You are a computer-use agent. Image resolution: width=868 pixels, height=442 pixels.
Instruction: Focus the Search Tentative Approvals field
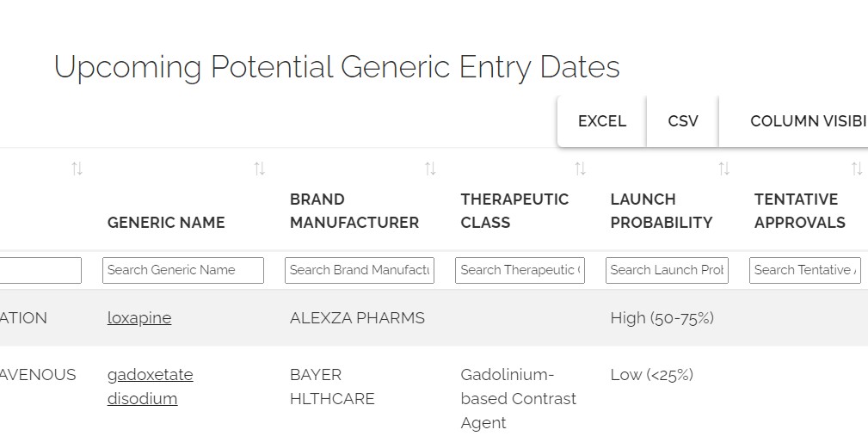point(804,270)
